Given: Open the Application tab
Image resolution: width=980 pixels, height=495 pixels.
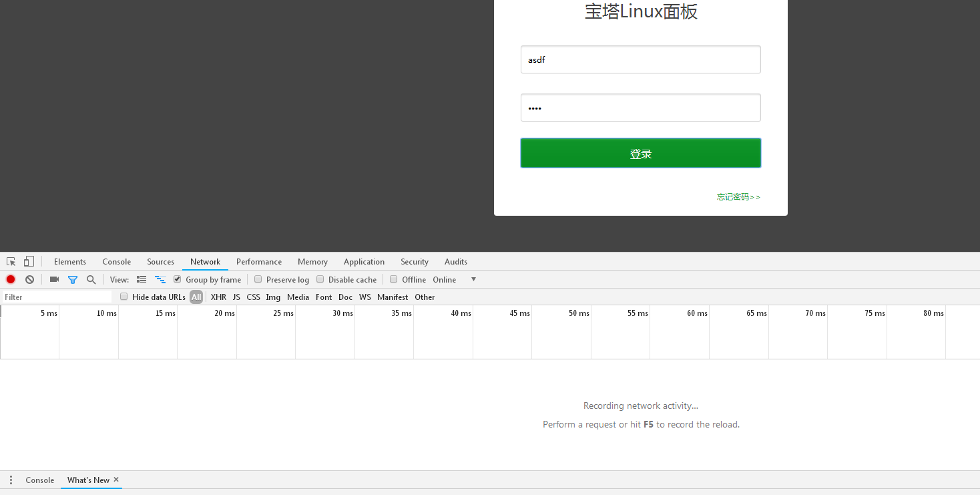Looking at the screenshot, I should (x=364, y=262).
